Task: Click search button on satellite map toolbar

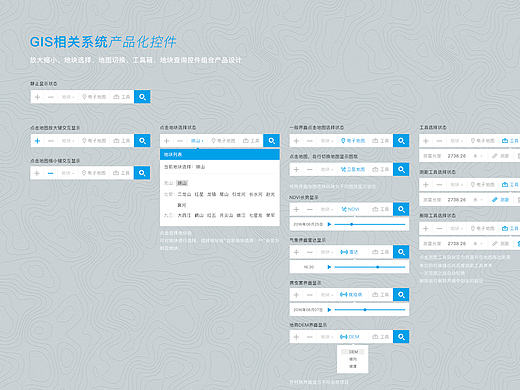Action: coord(401,169)
